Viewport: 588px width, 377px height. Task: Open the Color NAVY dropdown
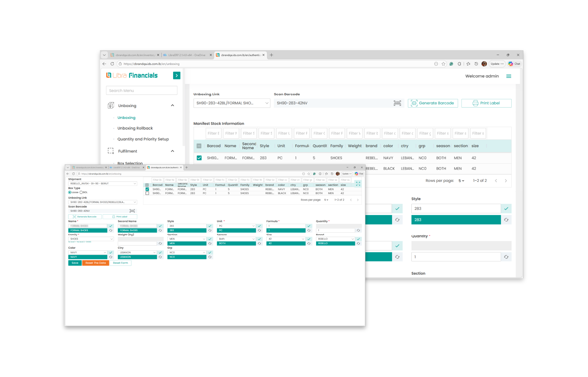(x=88, y=252)
